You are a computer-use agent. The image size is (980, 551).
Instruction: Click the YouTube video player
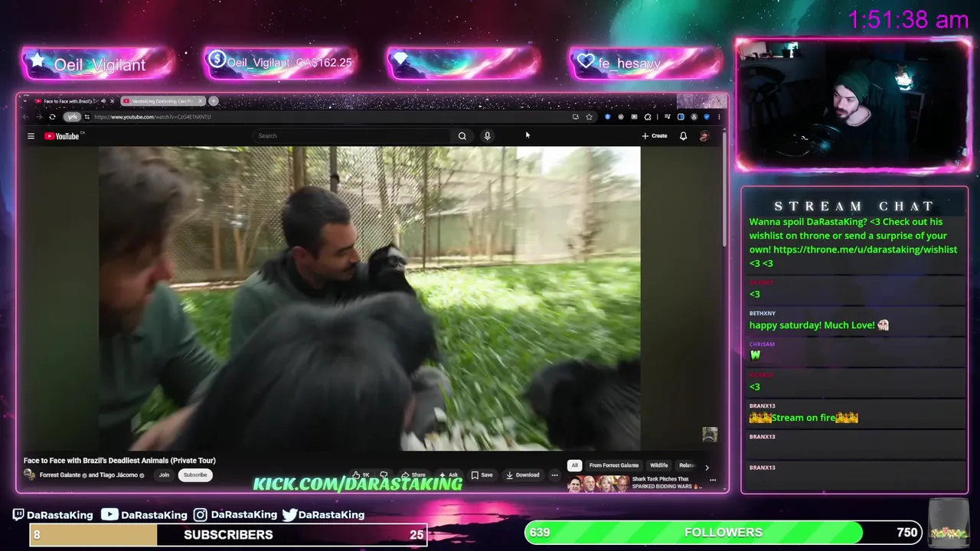[x=370, y=298]
